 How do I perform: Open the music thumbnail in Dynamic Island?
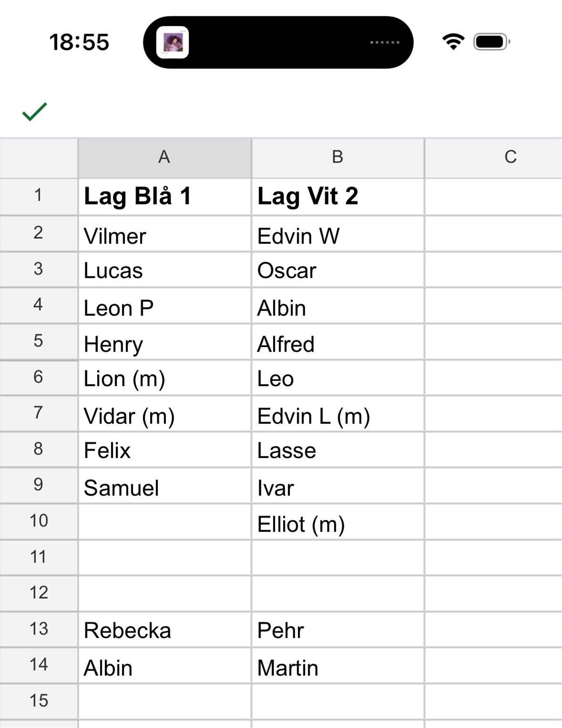[173, 42]
